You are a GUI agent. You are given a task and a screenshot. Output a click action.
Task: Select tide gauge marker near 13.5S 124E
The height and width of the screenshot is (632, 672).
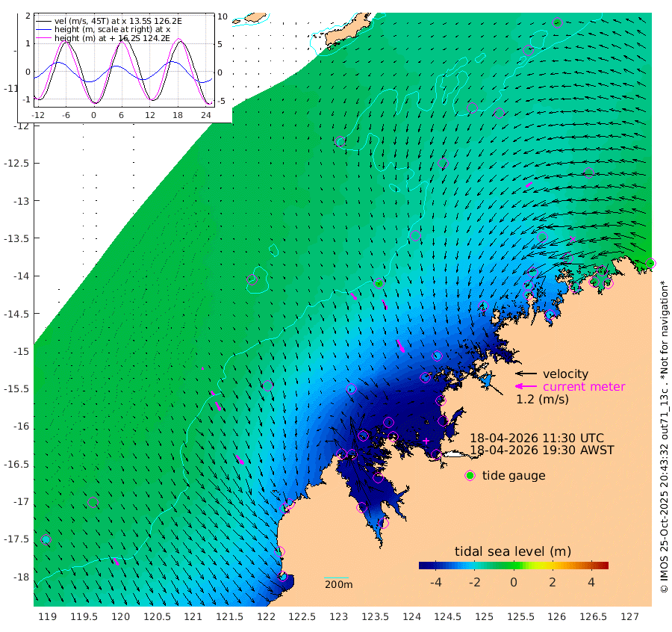click(x=415, y=235)
